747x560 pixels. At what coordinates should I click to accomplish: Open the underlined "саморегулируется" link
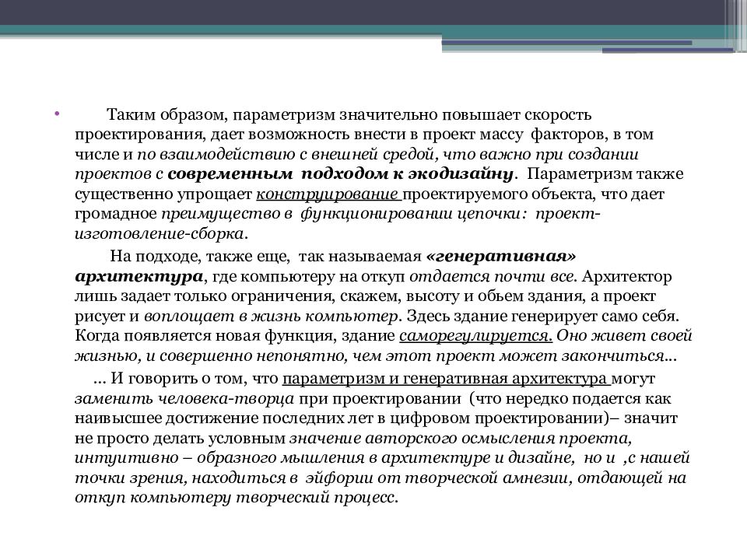click(x=475, y=337)
